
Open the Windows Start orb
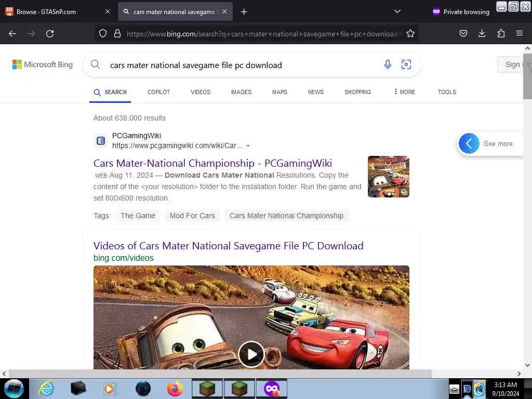[14, 389]
